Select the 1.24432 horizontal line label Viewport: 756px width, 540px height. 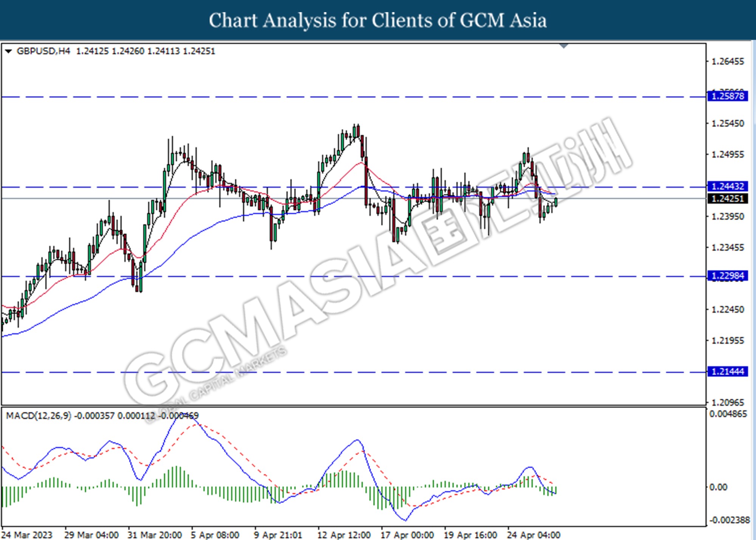[727, 186]
